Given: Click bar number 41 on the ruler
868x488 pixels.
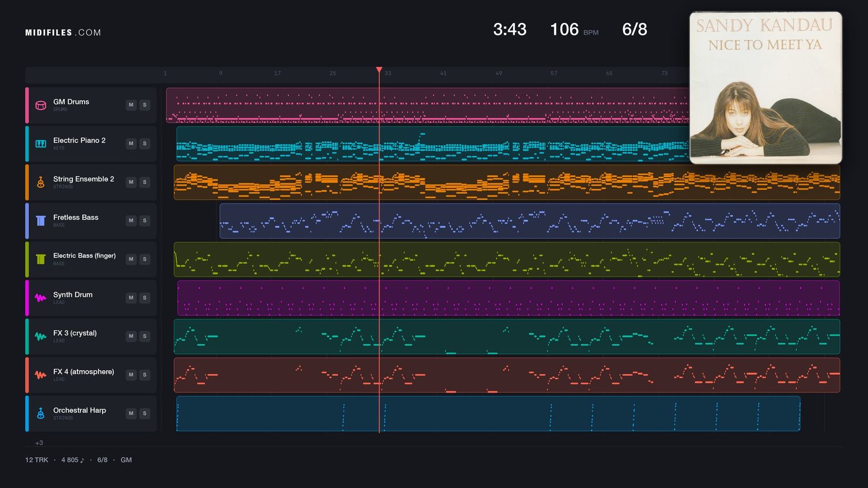Looking at the screenshot, I should 443,73.
